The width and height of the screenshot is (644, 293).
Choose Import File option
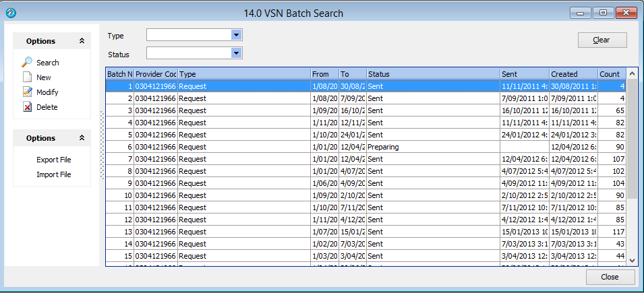coord(53,174)
